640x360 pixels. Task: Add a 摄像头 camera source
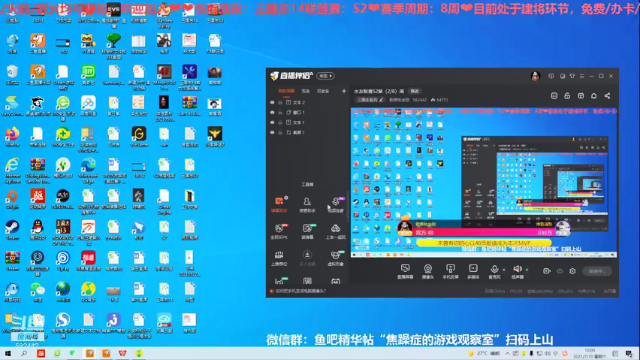pos(428,271)
